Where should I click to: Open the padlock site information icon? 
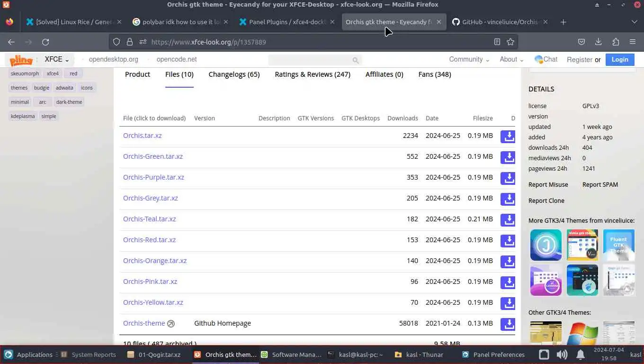130,42
